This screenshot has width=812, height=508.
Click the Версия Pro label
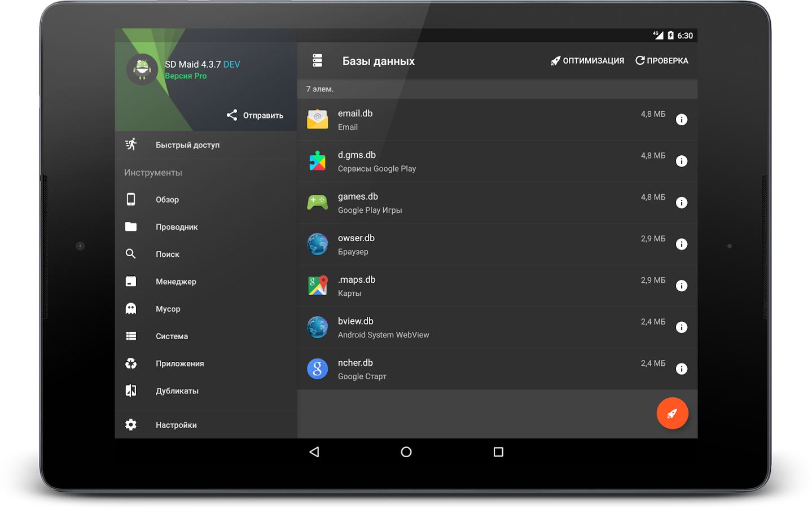[x=186, y=76]
